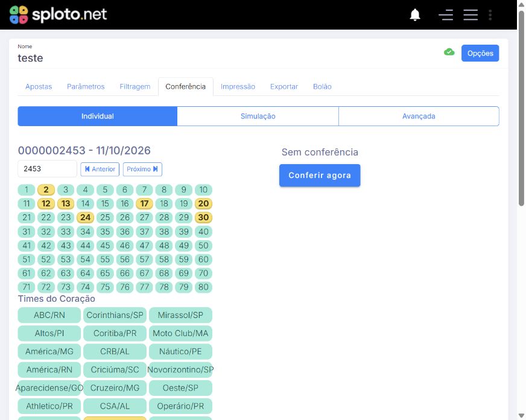
Task: Open the Opções button
Action: tap(480, 53)
